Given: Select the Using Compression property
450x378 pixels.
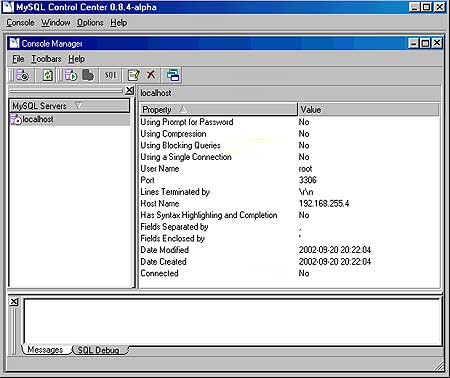Looking at the screenshot, I should click(x=173, y=134).
